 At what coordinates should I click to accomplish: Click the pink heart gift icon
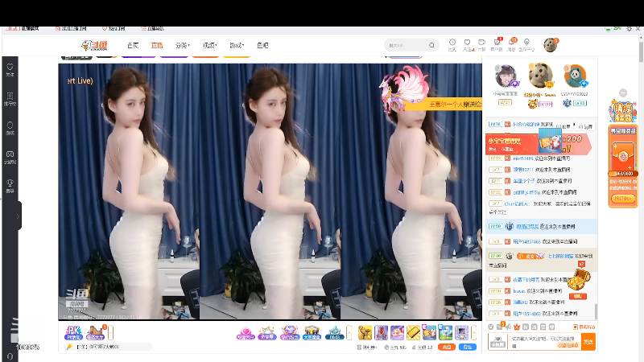[246, 333]
